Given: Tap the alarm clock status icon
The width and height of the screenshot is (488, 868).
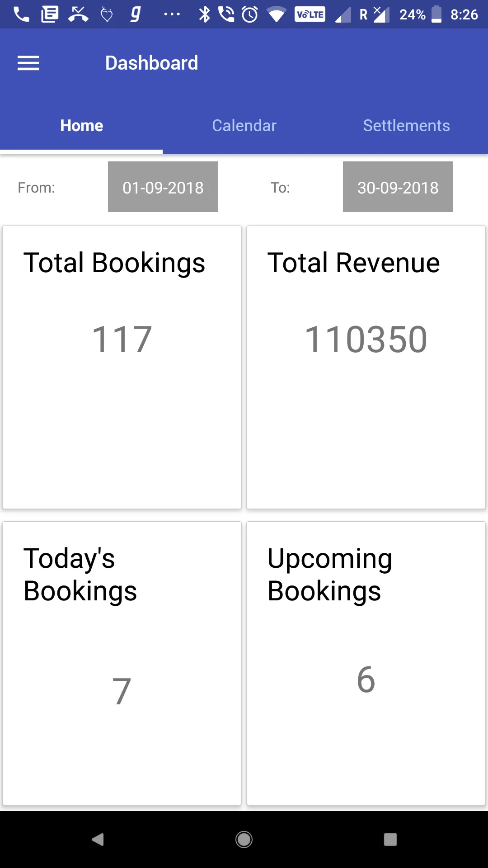Looking at the screenshot, I should 250,14.
